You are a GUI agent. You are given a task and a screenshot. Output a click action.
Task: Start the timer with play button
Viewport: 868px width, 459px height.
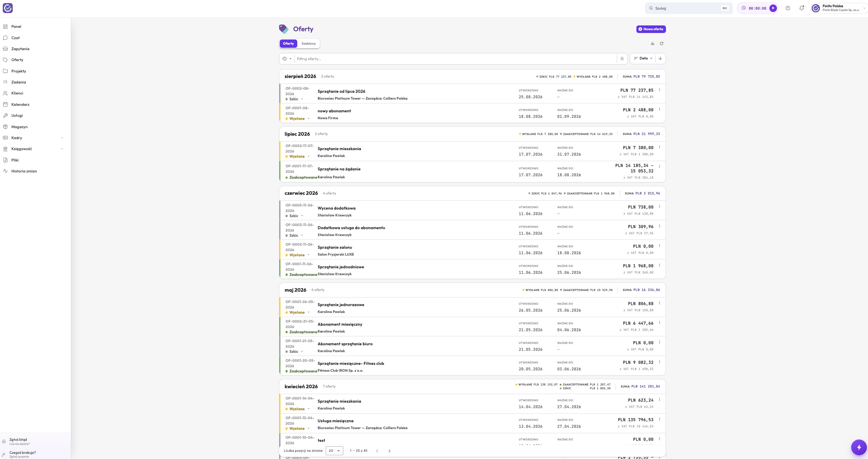(773, 8)
